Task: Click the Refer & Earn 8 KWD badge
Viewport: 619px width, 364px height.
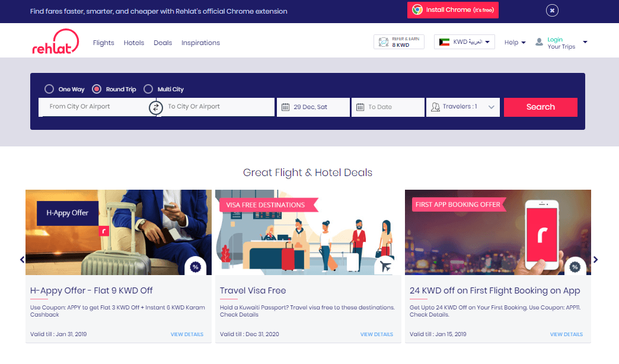Action: point(399,42)
